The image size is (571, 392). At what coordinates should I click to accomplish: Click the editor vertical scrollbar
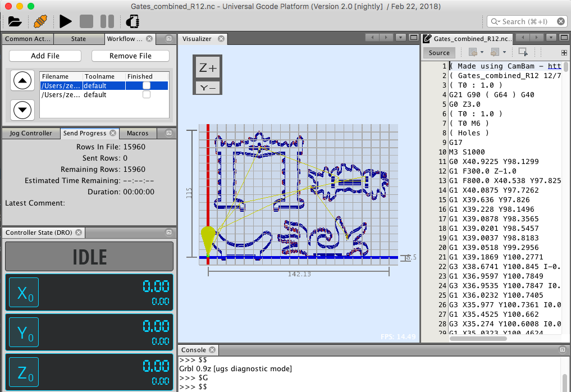tap(565, 67)
